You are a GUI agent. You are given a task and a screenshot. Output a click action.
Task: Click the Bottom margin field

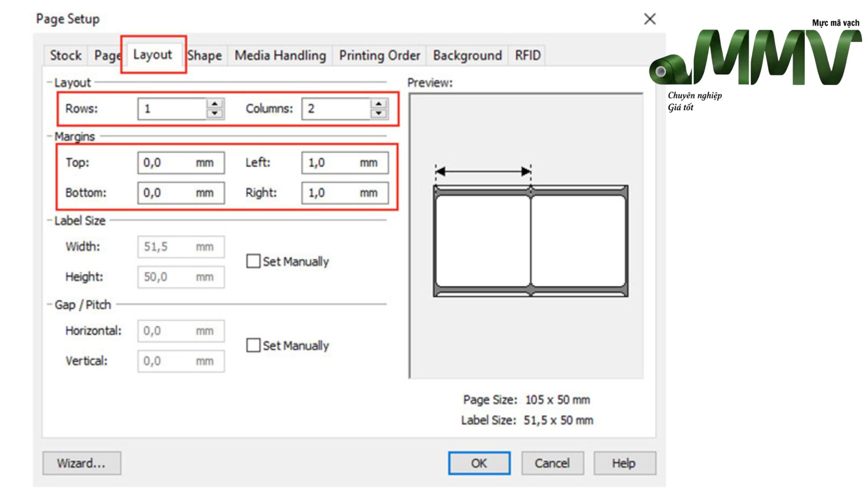tap(181, 193)
